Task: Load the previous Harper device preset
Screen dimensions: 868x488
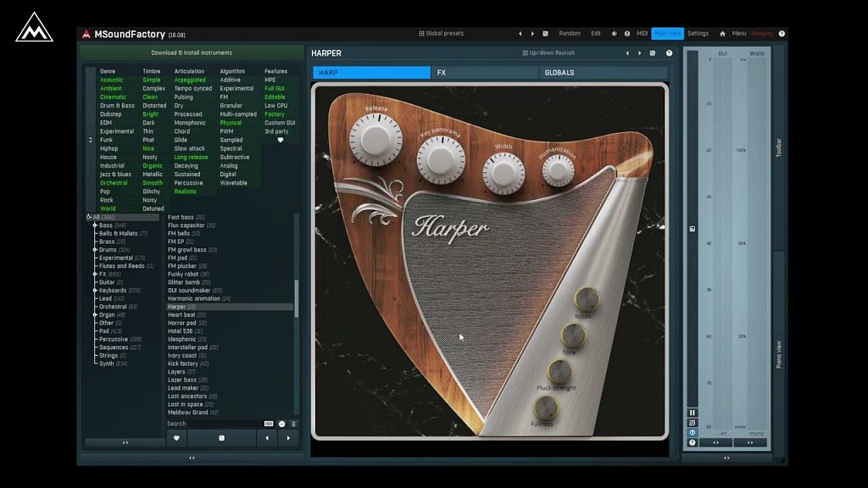Action: point(627,53)
